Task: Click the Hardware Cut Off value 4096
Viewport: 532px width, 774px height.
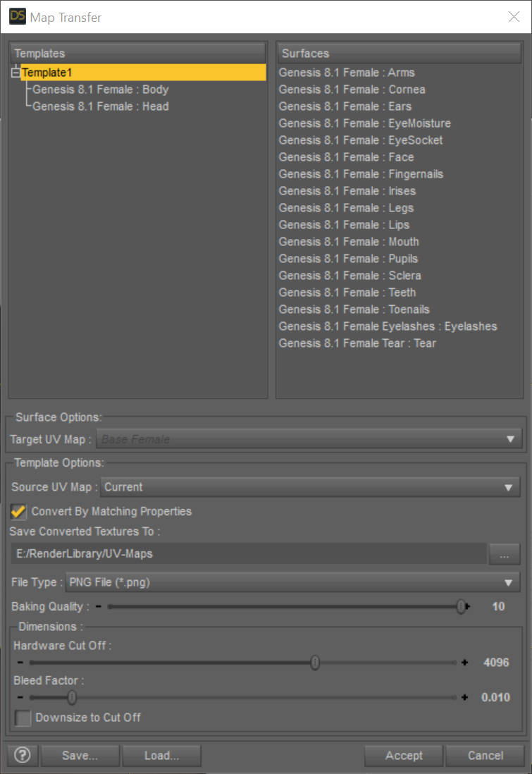Action: tap(496, 663)
